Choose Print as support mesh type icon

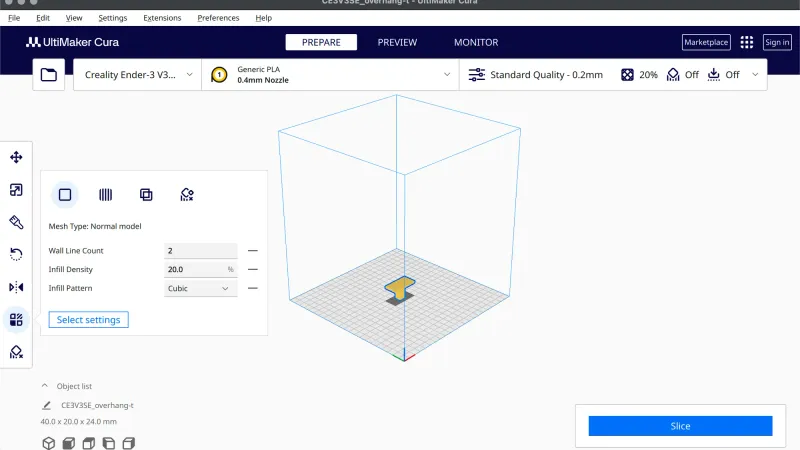click(x=106, y=194)
